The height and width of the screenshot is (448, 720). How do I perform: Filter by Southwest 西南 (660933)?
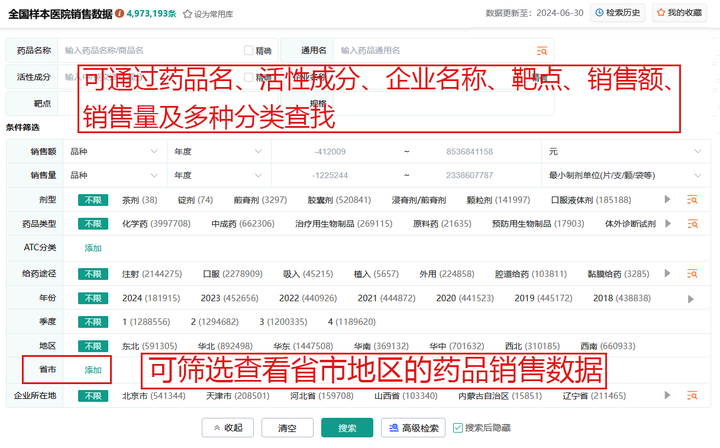[x=608, y=346]
